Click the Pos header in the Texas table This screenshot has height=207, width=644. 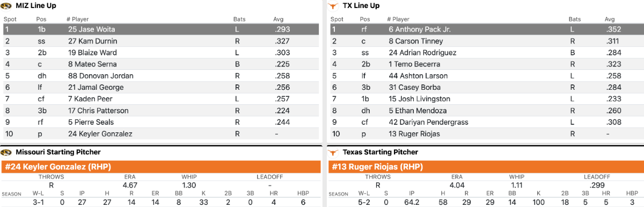[365, 19]
